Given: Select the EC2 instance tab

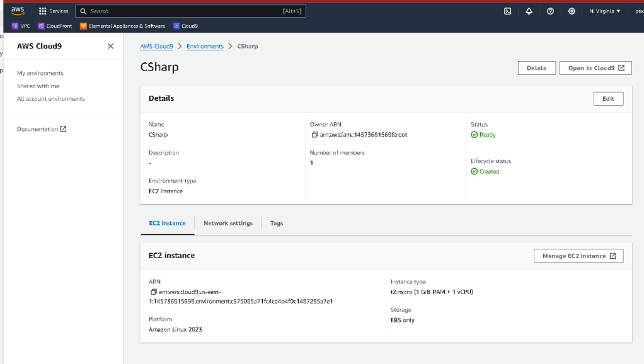Looking at the screenshot, I should coord(167,223).
